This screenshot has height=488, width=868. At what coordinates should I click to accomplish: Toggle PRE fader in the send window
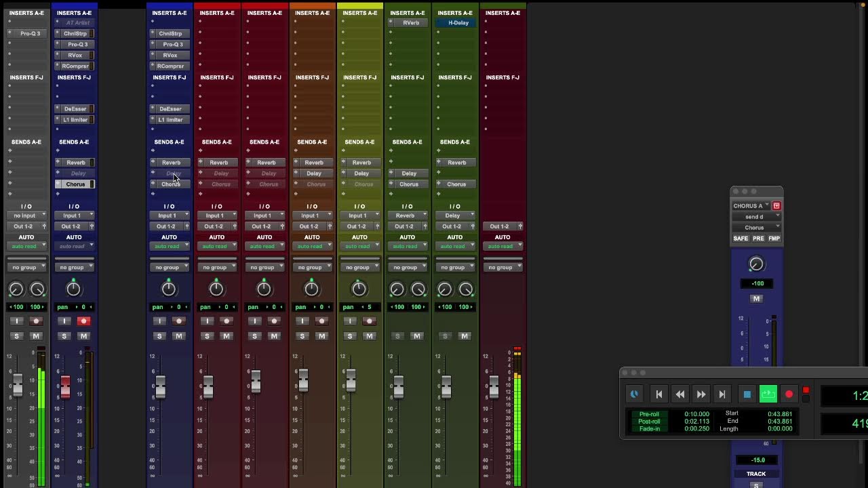coord(758,239)
